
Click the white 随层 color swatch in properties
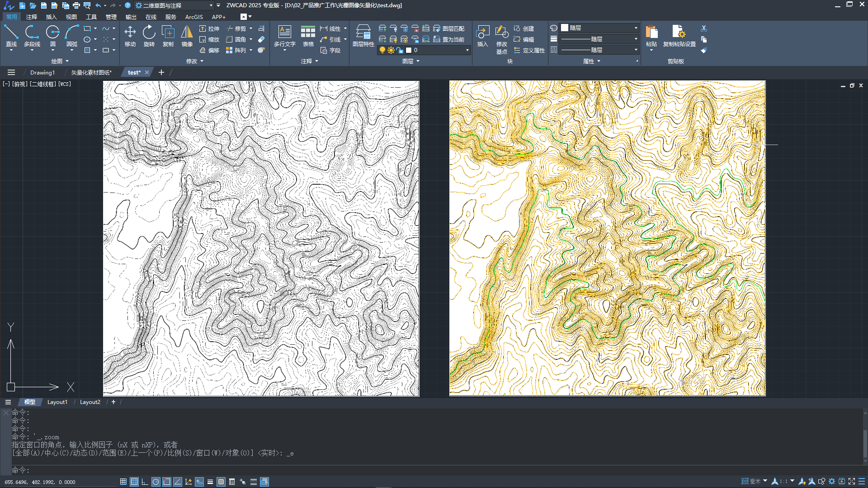565,28
